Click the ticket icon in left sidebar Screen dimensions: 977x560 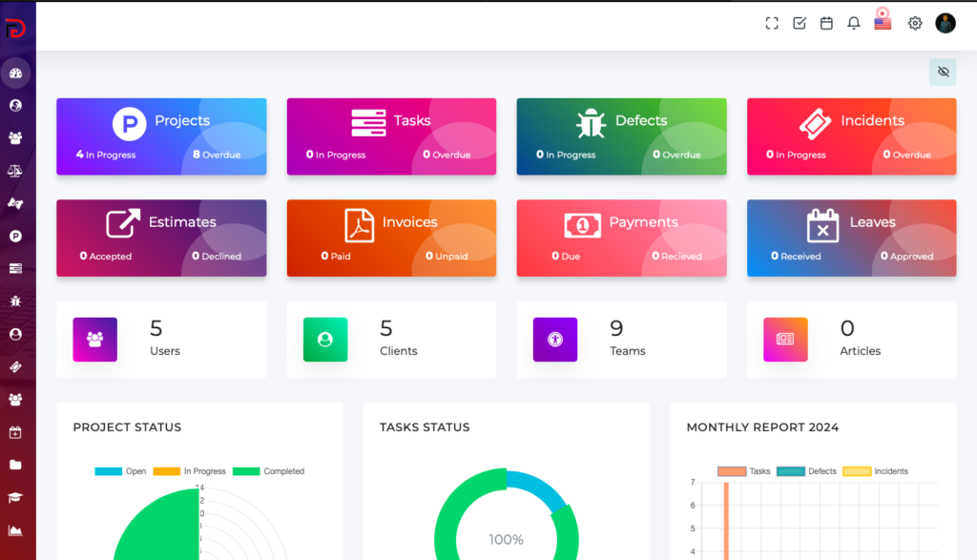[x=15, y=366]
